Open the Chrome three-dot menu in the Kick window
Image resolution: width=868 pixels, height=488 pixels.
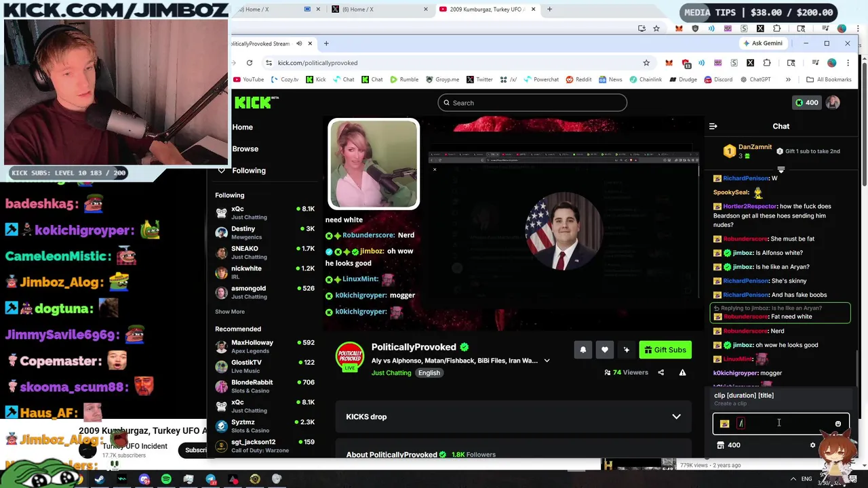(848, 63)
